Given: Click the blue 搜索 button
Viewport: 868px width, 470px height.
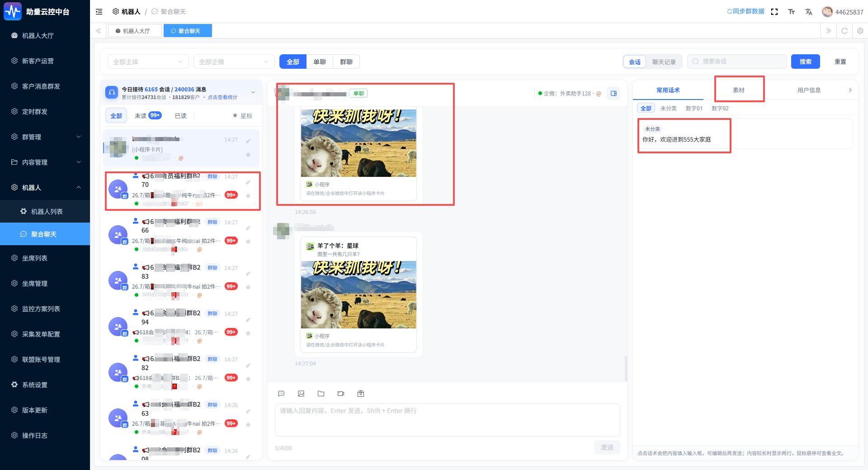Looking at the screenshot, I should pyautogui.click(x=805, y=62).
